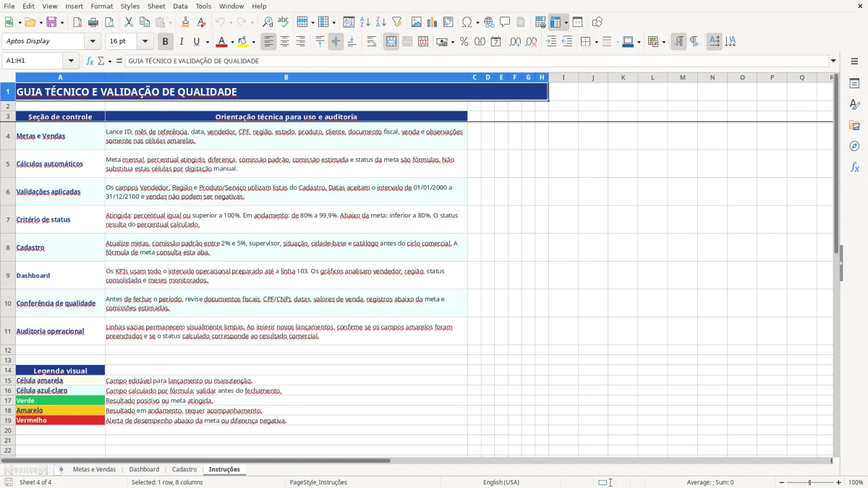
Task: Select Clone Formatting paintbrush
Action: point(185,22)
